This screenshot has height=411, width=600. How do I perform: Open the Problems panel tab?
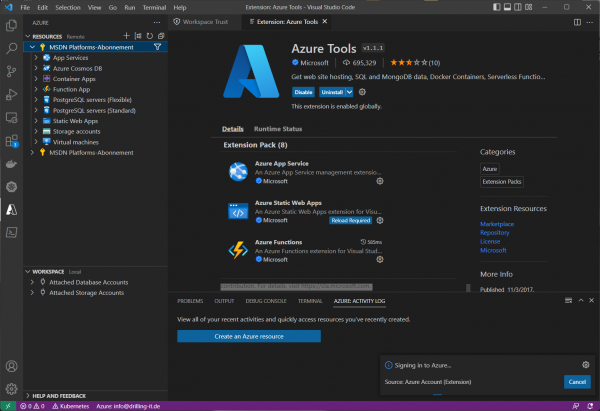coord(190,301)
